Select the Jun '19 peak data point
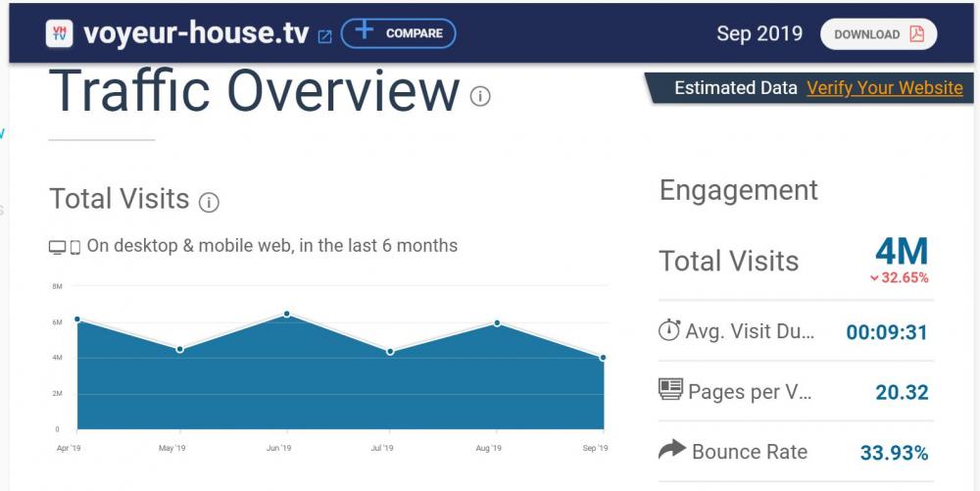This screenshot has height=491, width=980. (x=286, y=314)
